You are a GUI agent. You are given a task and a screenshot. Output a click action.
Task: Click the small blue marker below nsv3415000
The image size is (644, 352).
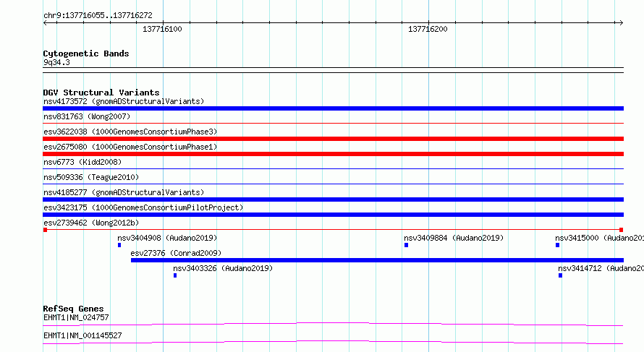click(x=557, y=245)
